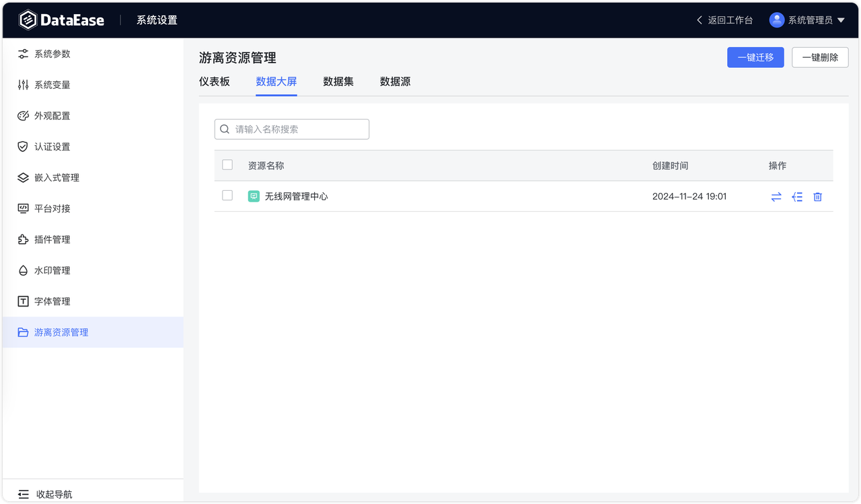
Task: Click the 一键删除 button
Action: 820,57
